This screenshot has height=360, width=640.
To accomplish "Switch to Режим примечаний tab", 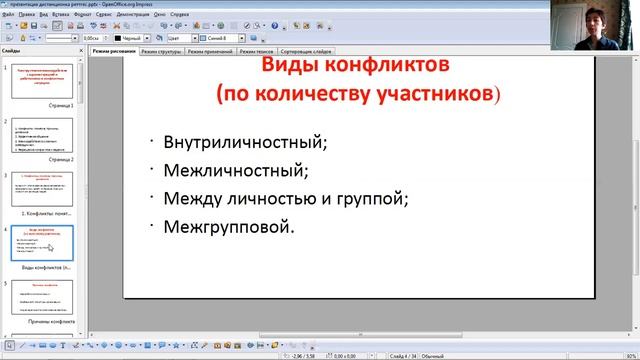I will pyautogui.click(x=210, y=52).
